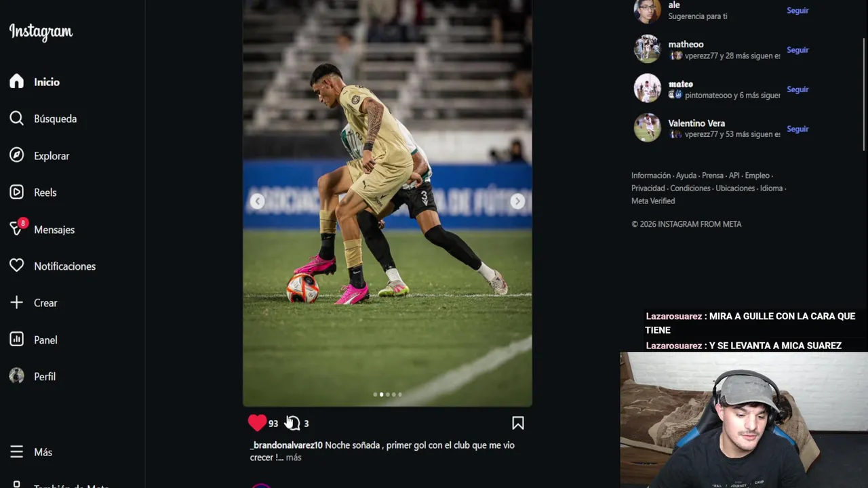
Task: Follow Valentino Vera via Seguir
Action: point(797,129)
